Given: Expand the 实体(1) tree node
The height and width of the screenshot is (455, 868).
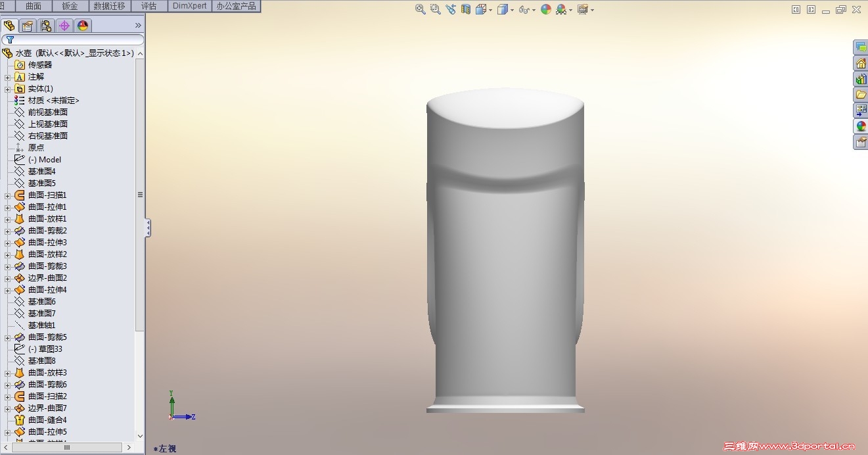Looking at the screenshot, I should 7,89.
